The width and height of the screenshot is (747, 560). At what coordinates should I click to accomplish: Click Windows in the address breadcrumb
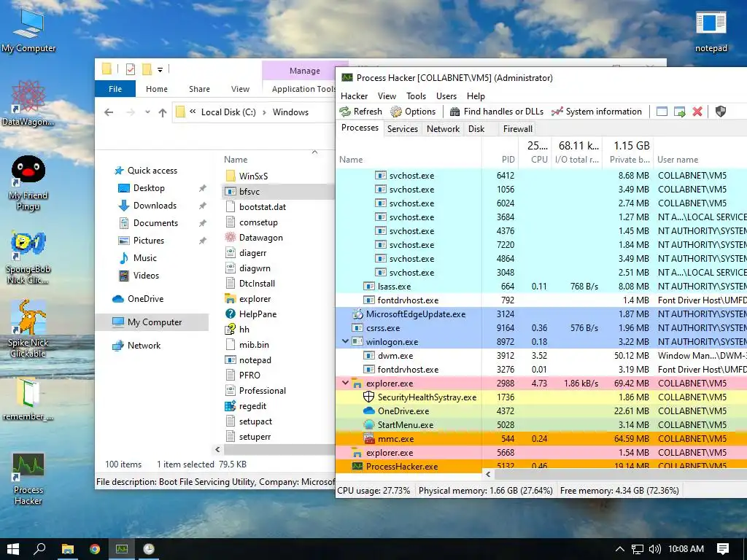pyautogui.click(x=290, y=112)
